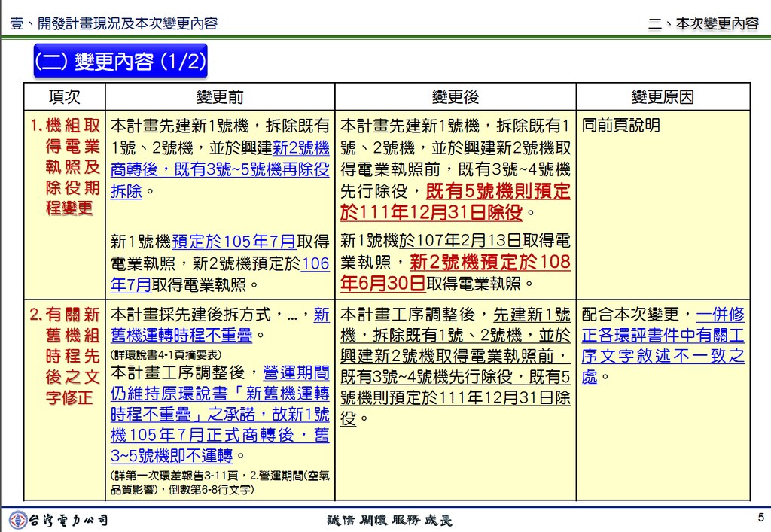Click the footer slogan 誠信 關懷 服務 成長
The width and height of the screenshot is (771, 532).
click(389, 520)
